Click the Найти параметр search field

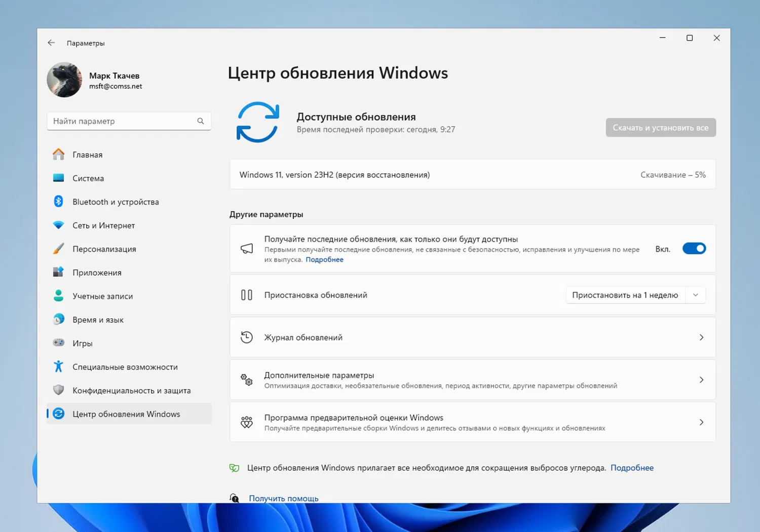pyautogui.click(x=129, y=121)
